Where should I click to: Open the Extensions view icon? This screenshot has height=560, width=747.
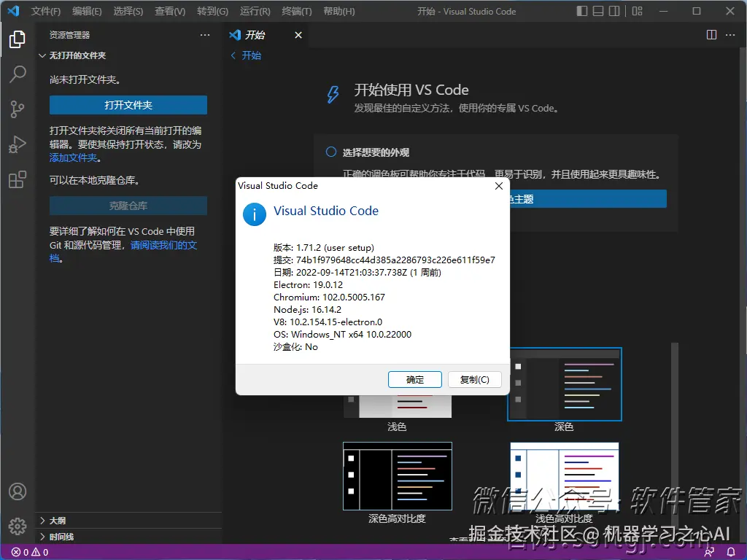18,179
